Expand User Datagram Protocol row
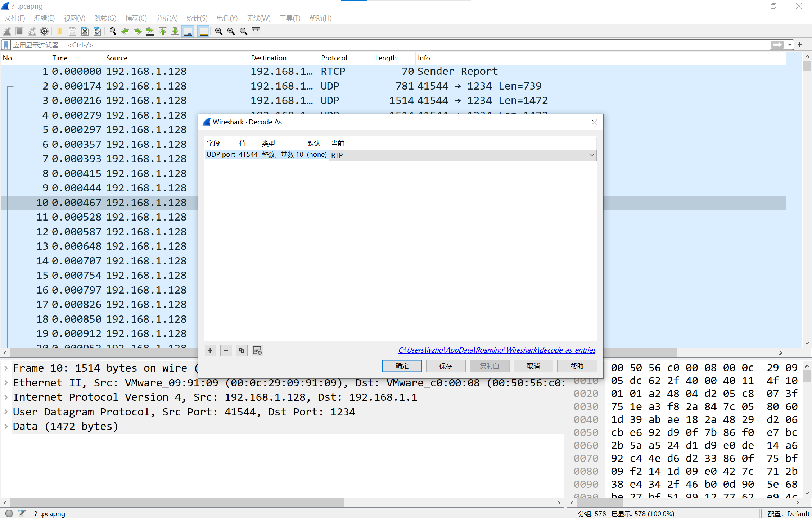The image size is (812, 518). (x=6, y=412)
